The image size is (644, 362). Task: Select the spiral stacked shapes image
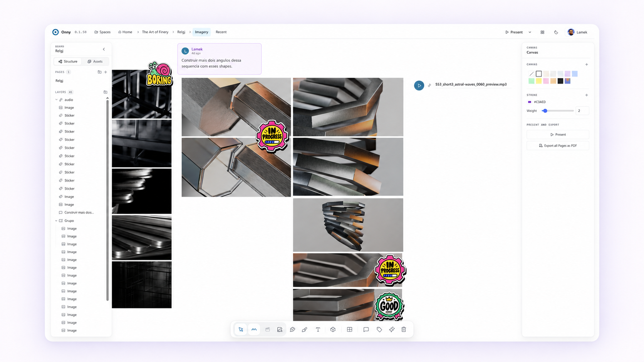pos(348,225)
